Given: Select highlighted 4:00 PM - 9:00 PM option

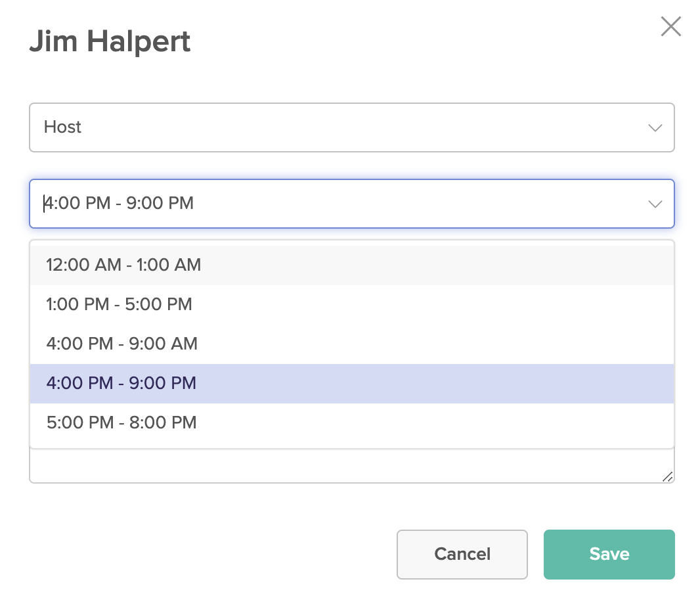Looking at the screenshot, I should [121, 383].
